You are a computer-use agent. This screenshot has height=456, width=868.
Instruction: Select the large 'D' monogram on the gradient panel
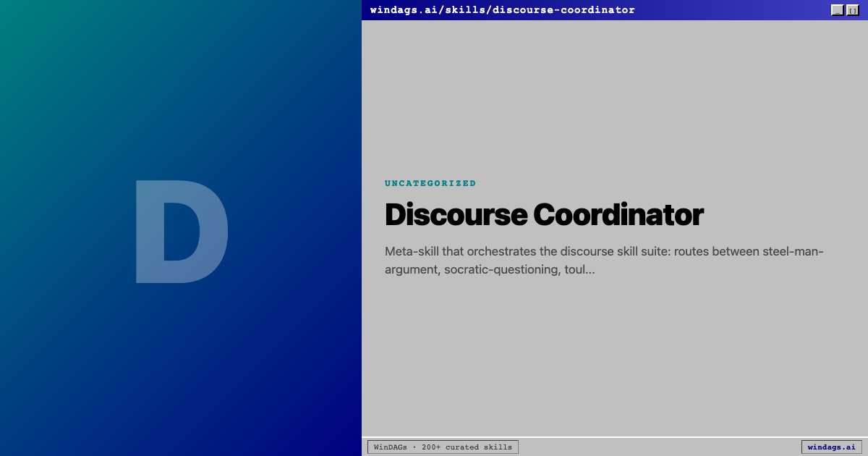(181, 232)
